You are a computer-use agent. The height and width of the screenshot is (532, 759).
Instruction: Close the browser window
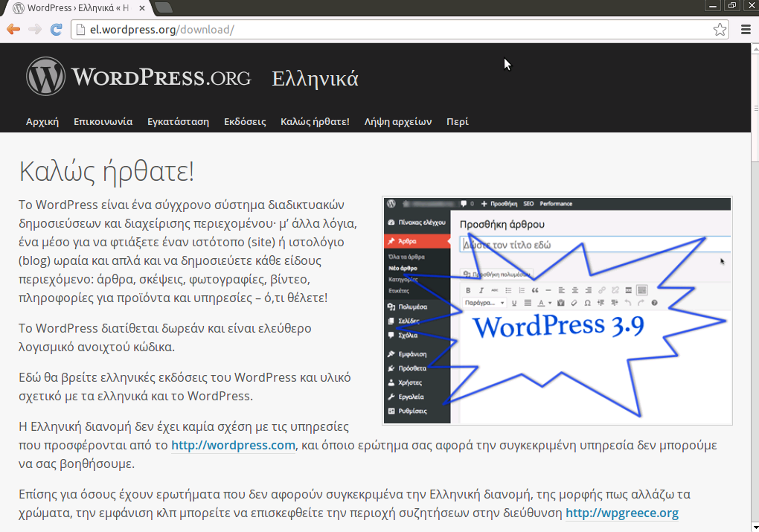752,5
